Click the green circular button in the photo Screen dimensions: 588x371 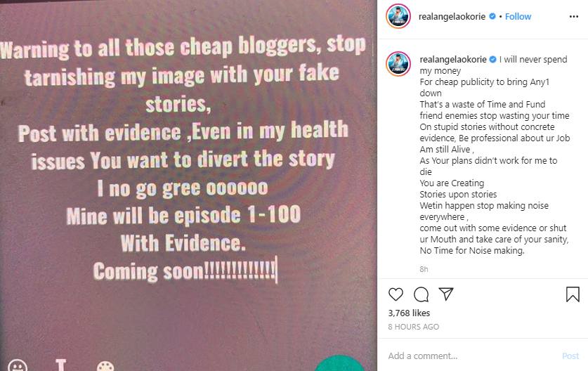tap(339, 363)
